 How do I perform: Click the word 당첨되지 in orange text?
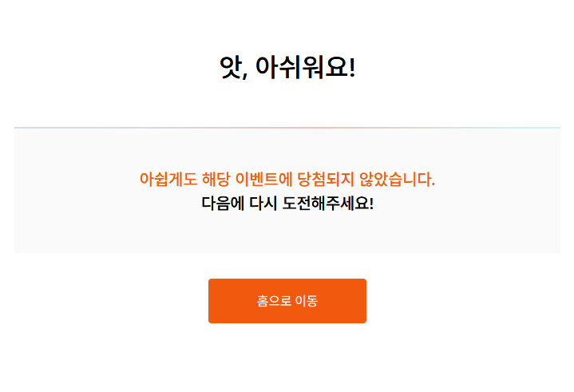(x=326, y=180)
